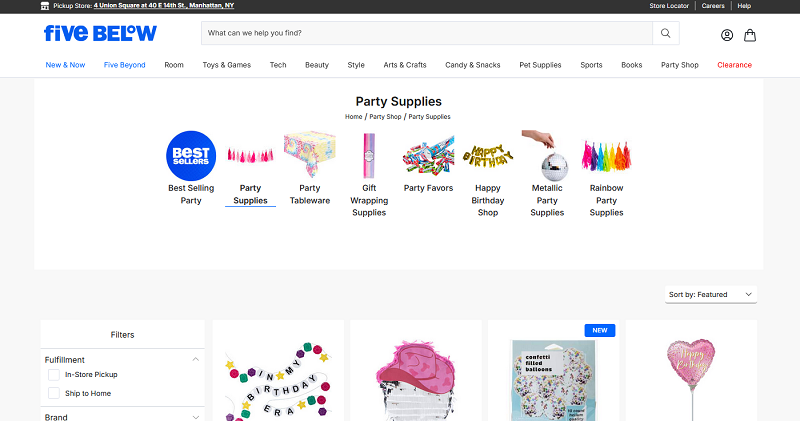Open the Sports menu

click(x=591, y=65)
